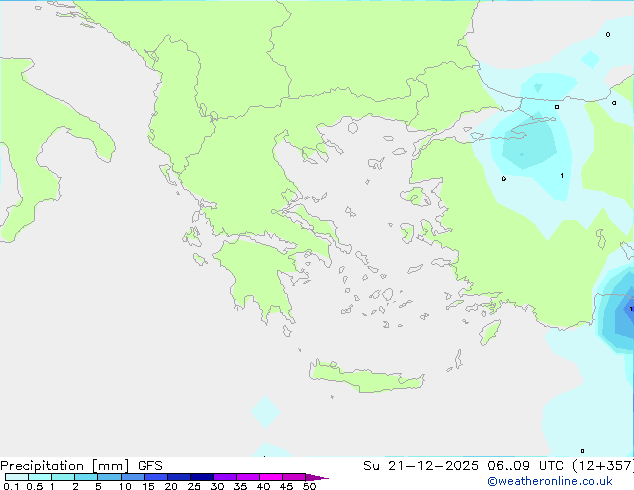
Task: Click the legend scale label "20"
Action: point(171,486)
